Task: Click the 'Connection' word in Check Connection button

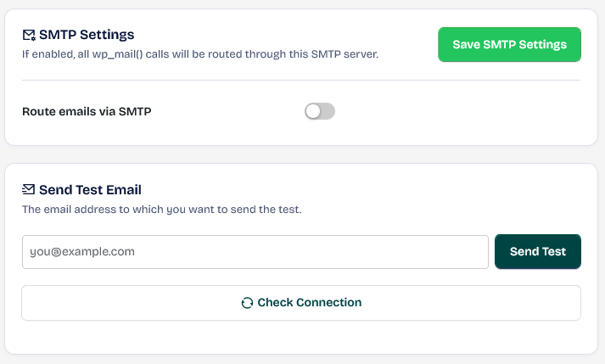Action: (x=328, y=303)
